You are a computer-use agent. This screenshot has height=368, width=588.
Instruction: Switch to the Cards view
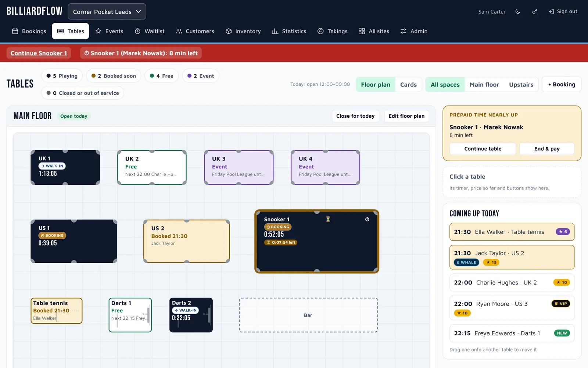[x=408, y=85]
